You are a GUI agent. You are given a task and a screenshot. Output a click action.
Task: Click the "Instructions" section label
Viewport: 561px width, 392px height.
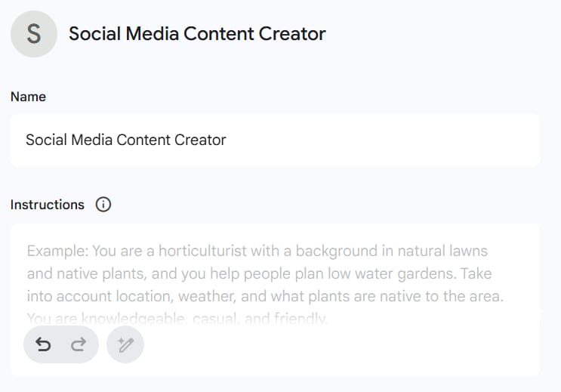[x=48, y=205]
